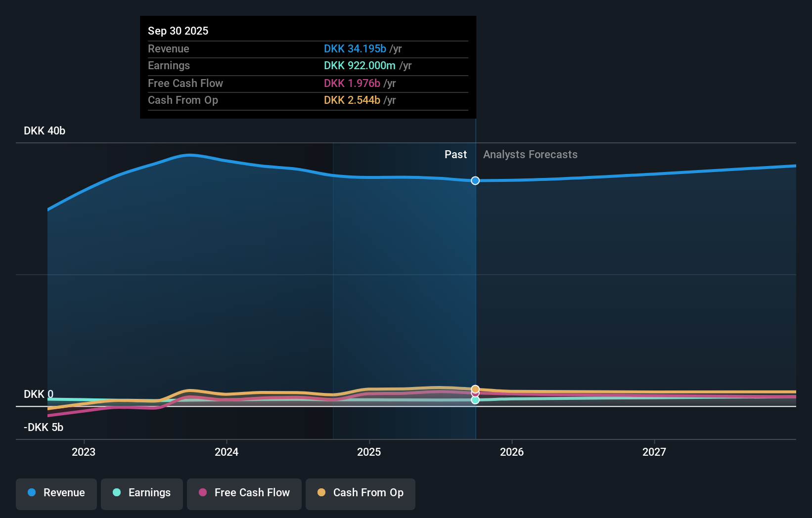Click the teal dot in the Earnings legend
812x518 pixels.
coord(116,493)
